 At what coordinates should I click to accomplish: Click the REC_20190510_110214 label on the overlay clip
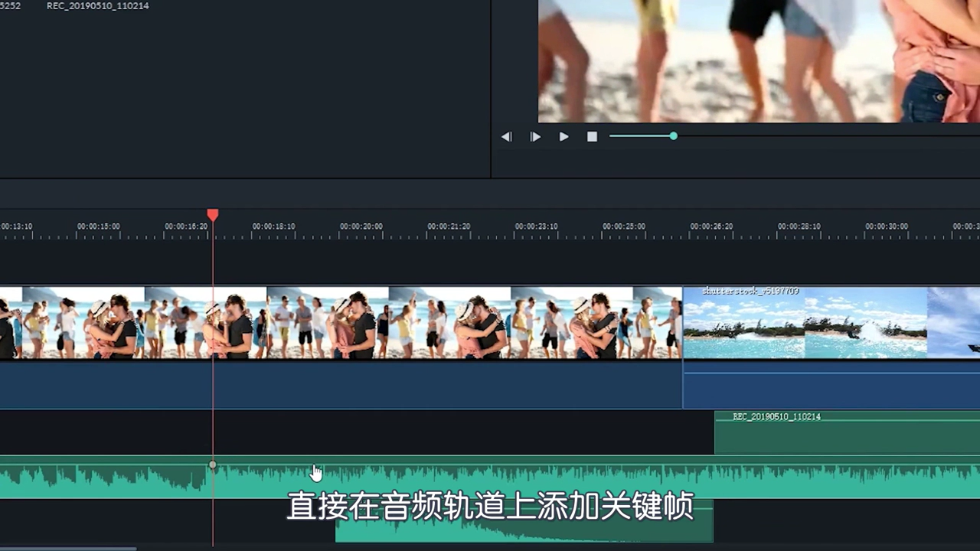pyautogui.click(x=776, y=416)
